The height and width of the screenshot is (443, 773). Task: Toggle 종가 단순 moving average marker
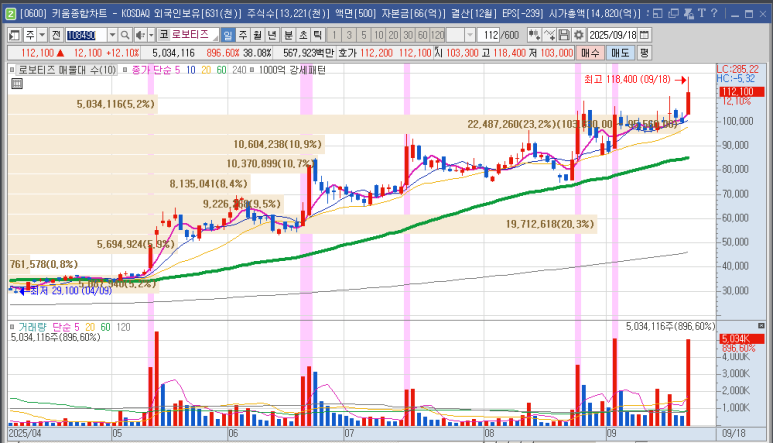(x=125, y=70)
